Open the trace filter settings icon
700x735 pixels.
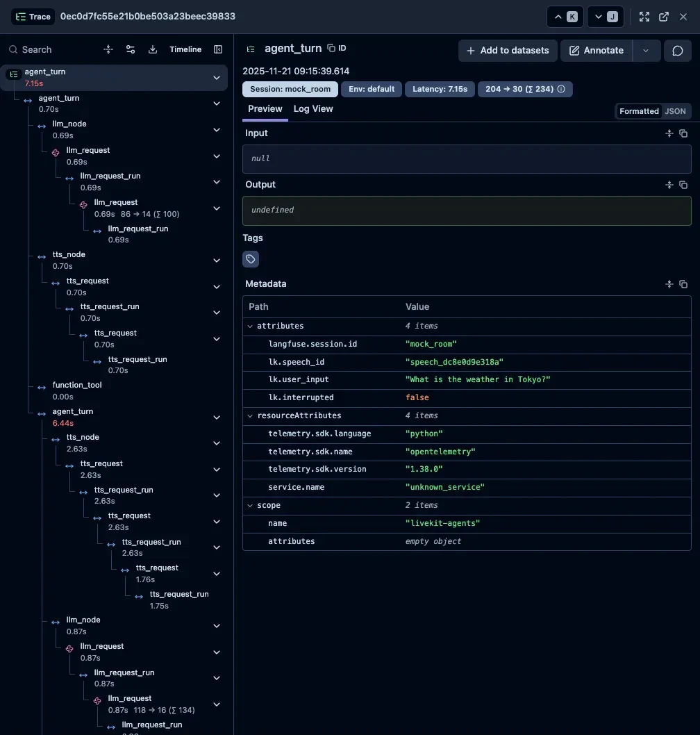(131, 49)
